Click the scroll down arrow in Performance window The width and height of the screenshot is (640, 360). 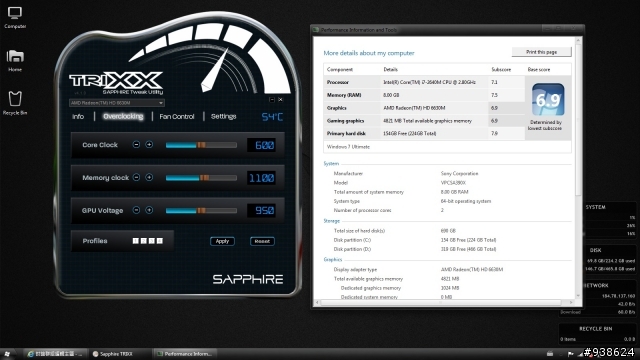(578, 296)
